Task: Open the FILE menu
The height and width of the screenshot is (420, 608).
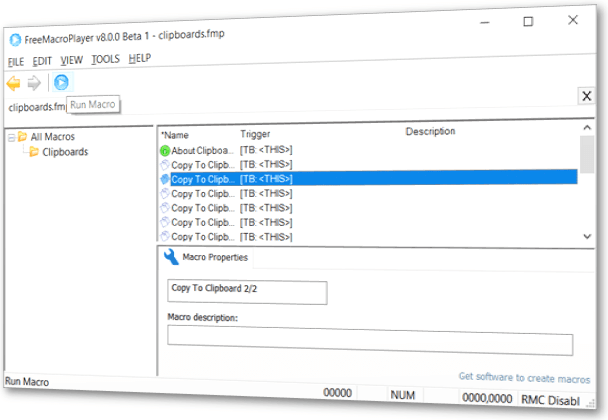Action: 16,62
